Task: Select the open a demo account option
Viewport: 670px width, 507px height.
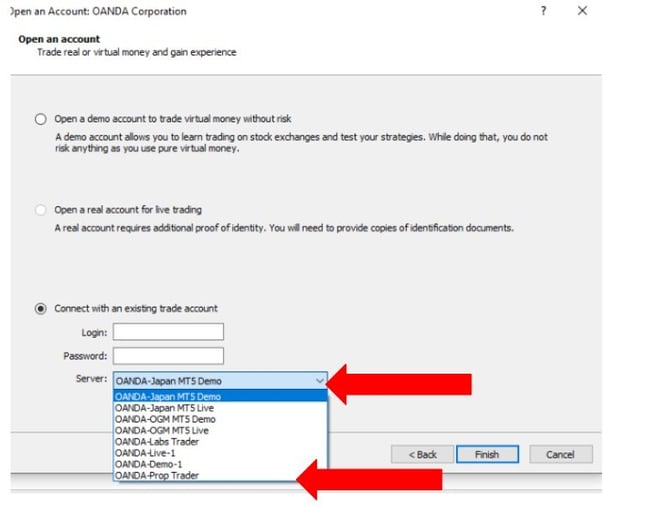Action: [x=41, y=119]
